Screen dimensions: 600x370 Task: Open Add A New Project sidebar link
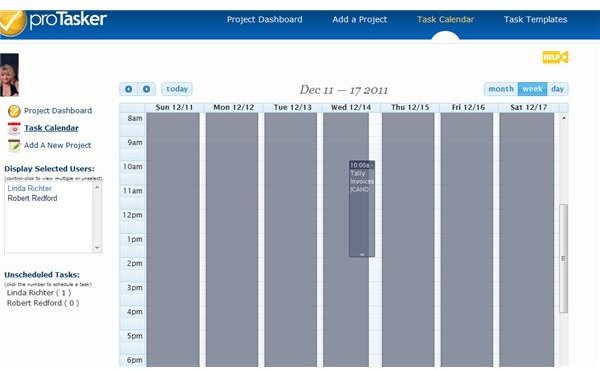pyautogui.click(x=57, y=145)
